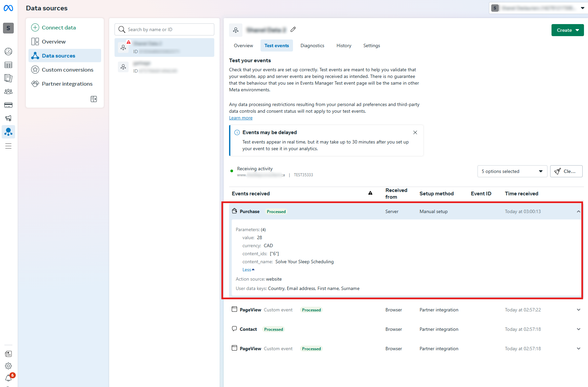Dismiss the Events may be delayed notice

pyautogui.click(x=415, y=132)
